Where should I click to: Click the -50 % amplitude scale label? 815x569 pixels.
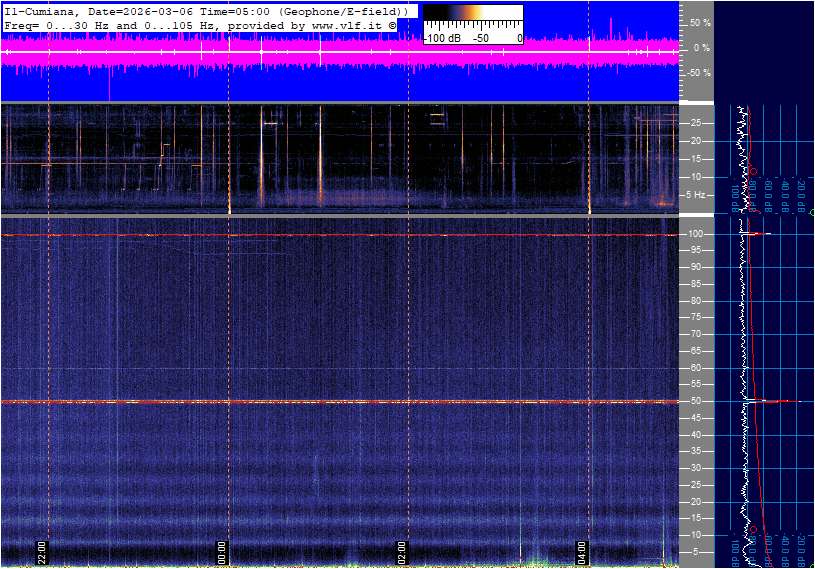[x=699, y=73]
